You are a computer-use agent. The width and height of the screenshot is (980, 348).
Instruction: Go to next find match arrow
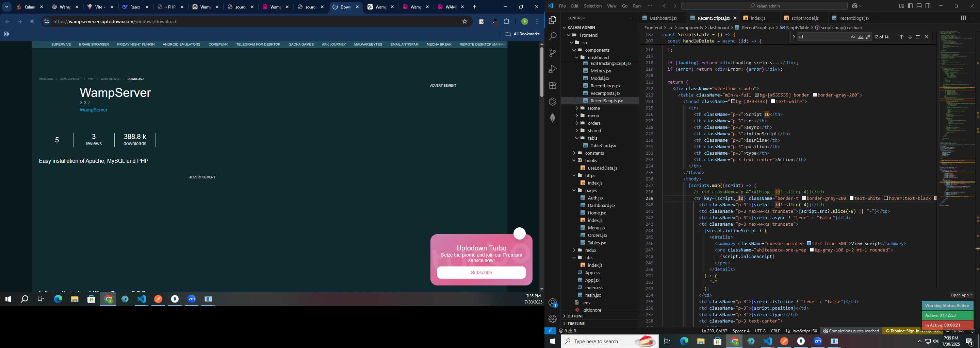pos(910,37)
